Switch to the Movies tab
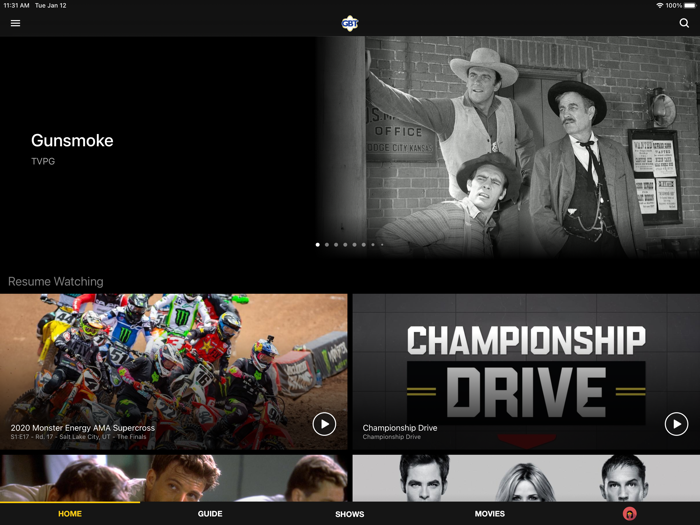 point(490,514)
